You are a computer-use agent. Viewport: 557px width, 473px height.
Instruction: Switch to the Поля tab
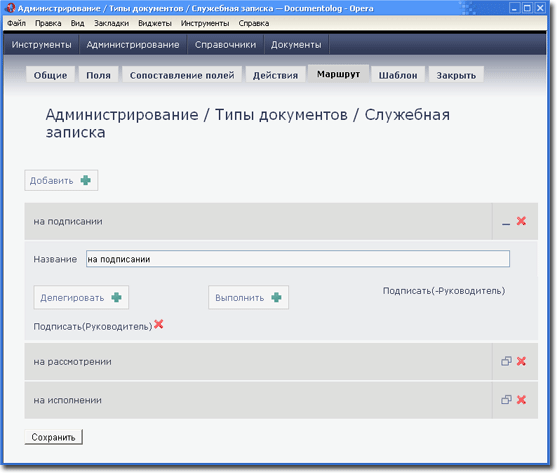(98, 75)
